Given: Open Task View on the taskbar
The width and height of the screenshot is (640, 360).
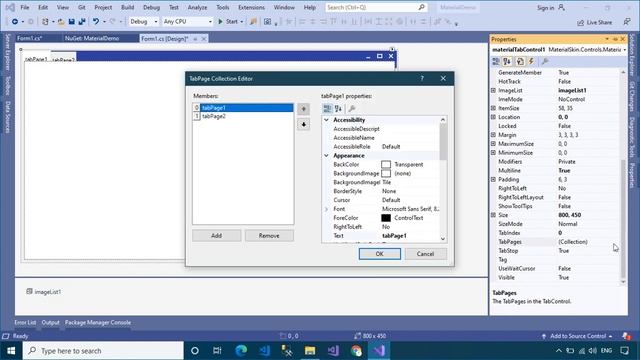Looking at the screenshot, I should (217, 351).
